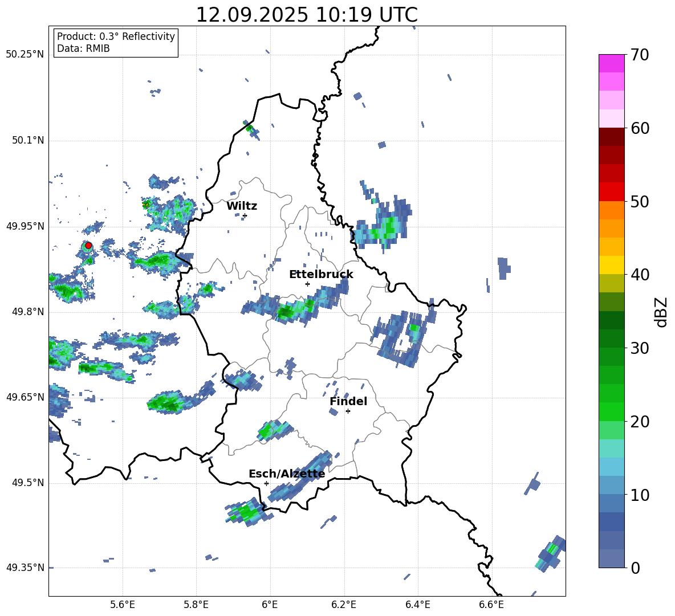
Task: Click the 5.8°E longitude label
Action: pos(196,605)
